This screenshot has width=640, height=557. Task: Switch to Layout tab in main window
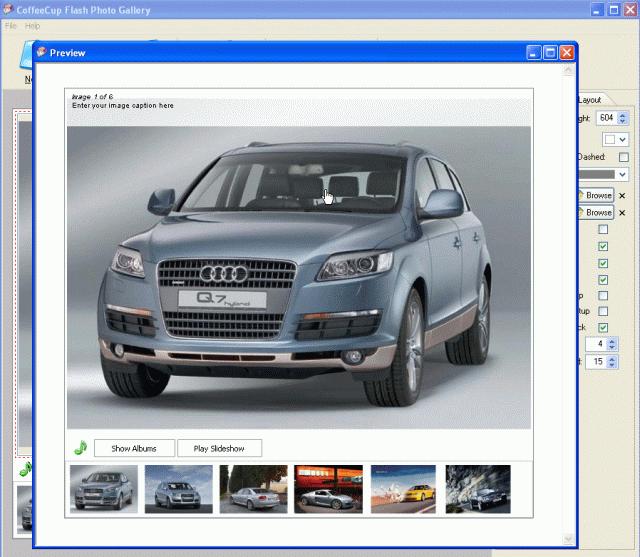(589, 100)
